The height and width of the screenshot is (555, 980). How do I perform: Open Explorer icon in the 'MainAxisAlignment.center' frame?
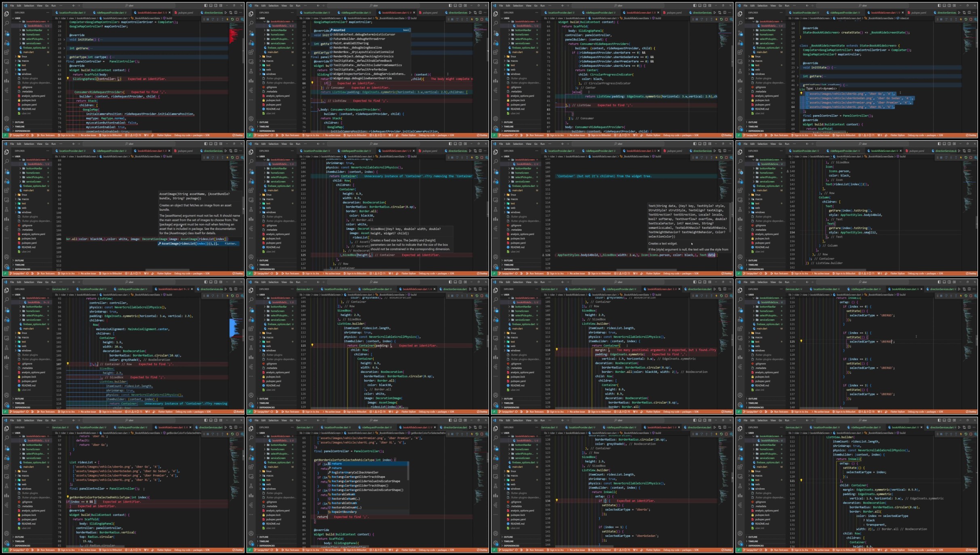6,290
